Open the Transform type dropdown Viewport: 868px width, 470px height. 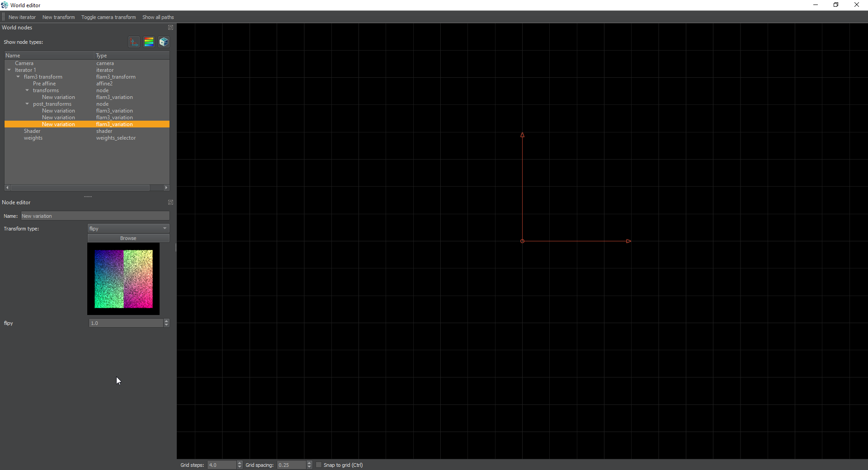[x=128, y=229]
